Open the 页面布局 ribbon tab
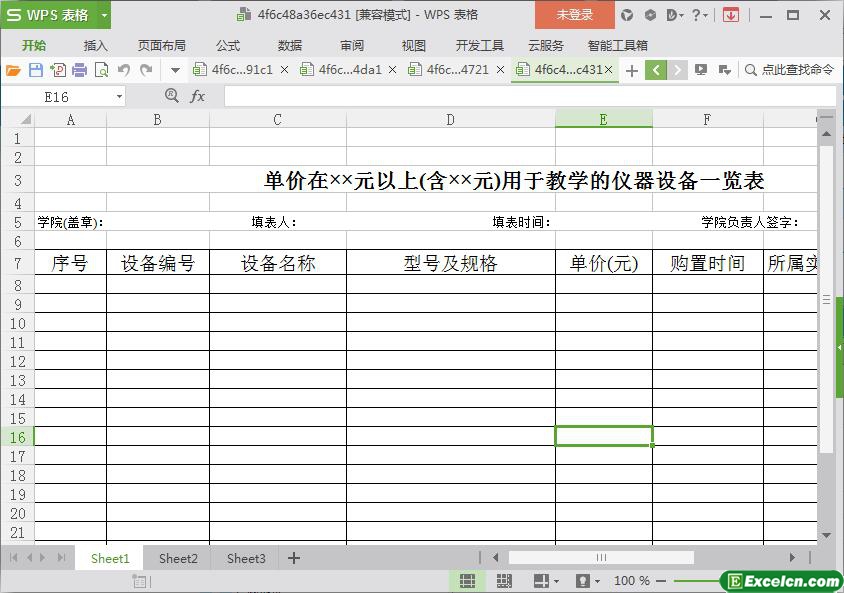 point(161,45)
